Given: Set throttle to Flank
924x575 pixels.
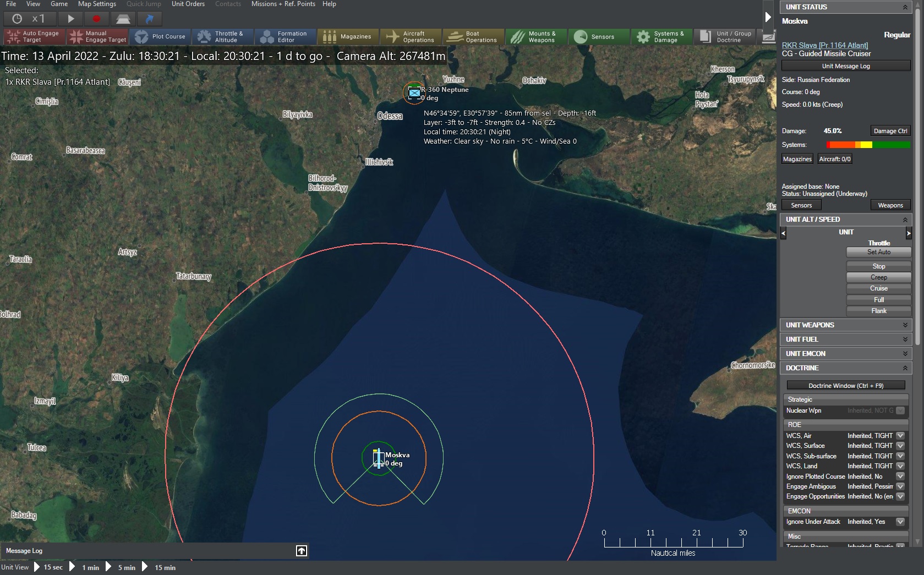Looking at the screenshot, I should point(878,311).
